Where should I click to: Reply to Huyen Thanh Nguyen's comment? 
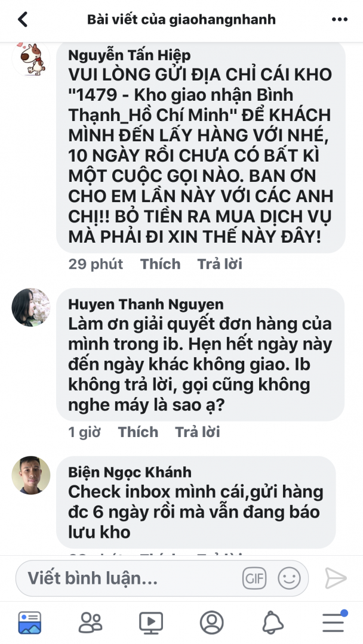click(198, 432)
